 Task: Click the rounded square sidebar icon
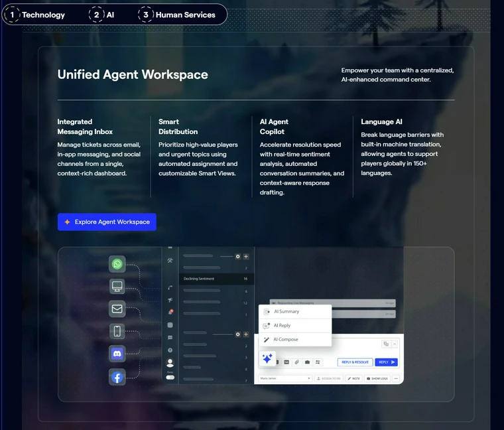(170, 325)
